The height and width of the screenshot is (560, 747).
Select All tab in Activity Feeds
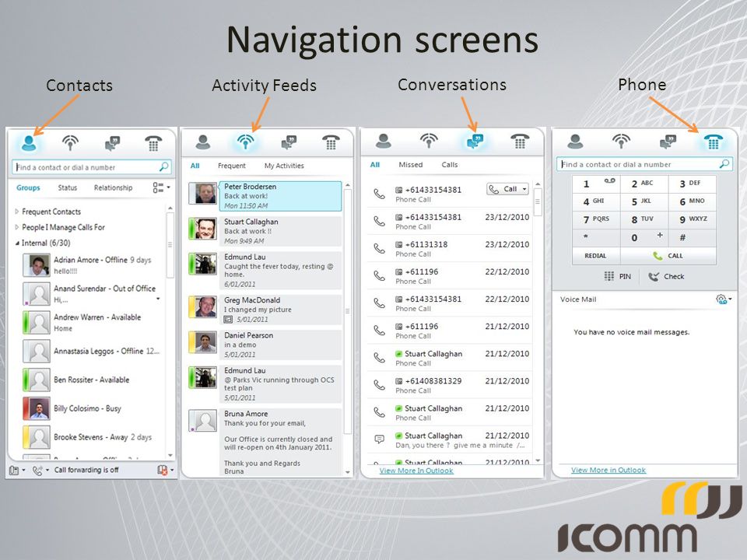click(x=195, y=166)
